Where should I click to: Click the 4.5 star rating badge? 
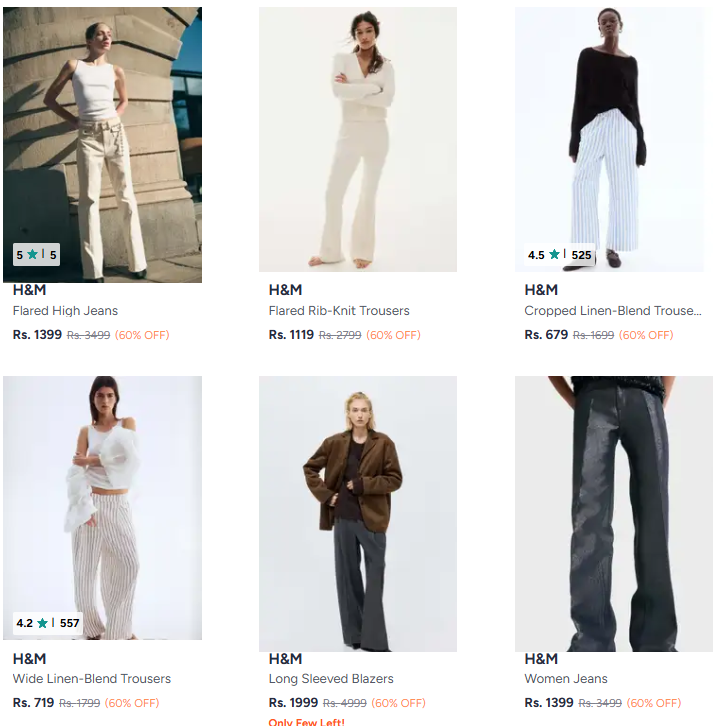tap(560, 255)
